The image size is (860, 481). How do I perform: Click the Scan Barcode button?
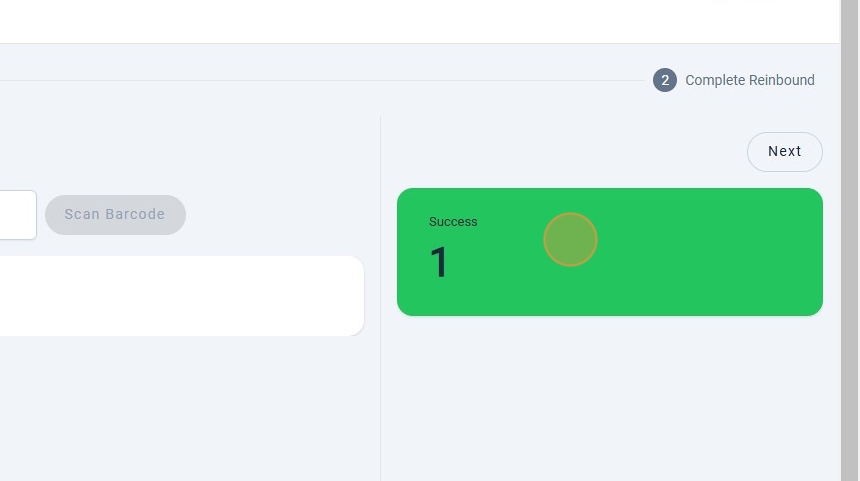pos(115,215)
